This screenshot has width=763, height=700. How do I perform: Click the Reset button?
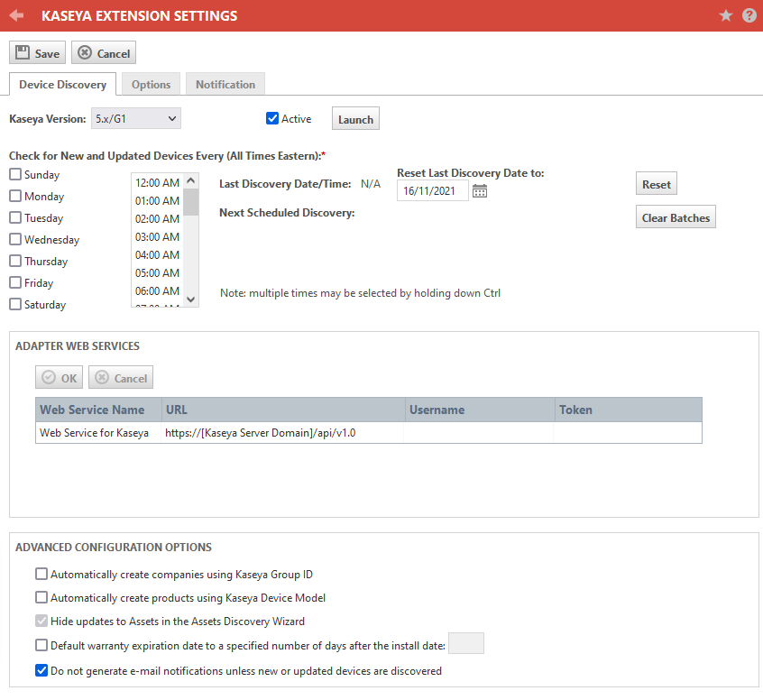coord(656,184)
